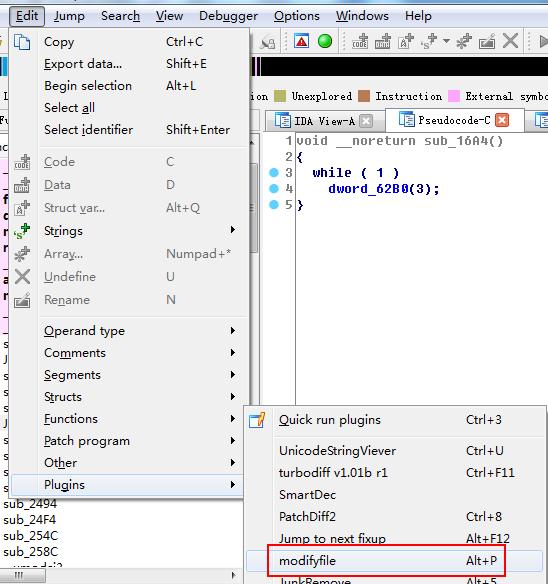
Task: Click the Convert to Code toolbar icon
Action: pyautogui.click(x=360, y=41)
